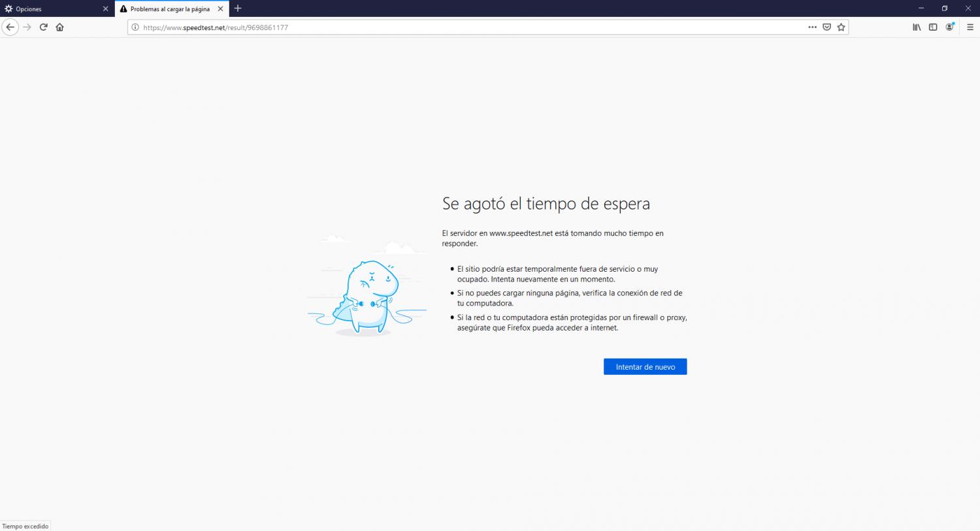Screen dimensions: 980x531
Task: Open the site information icon in address bar
Action: tap(135, 27)
